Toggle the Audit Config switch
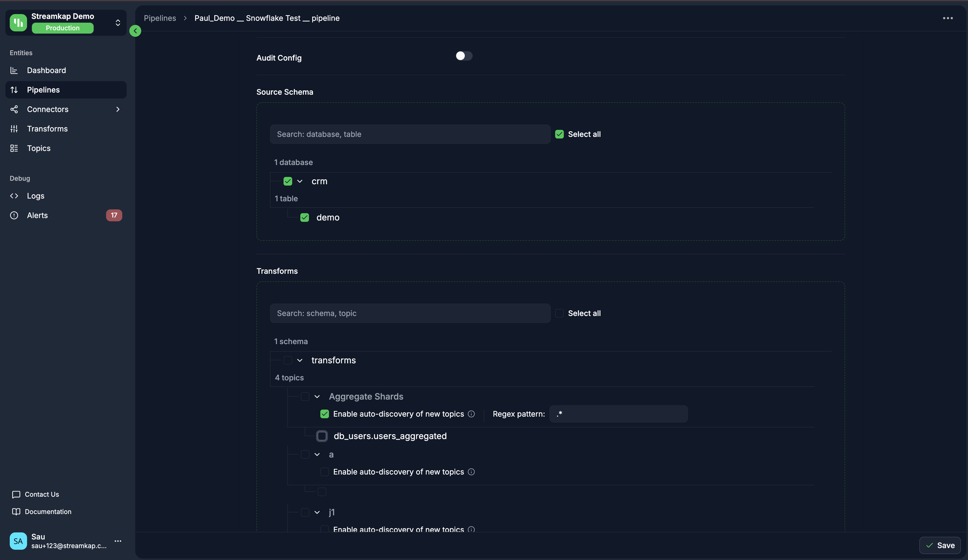 click(x=464, y=56)
